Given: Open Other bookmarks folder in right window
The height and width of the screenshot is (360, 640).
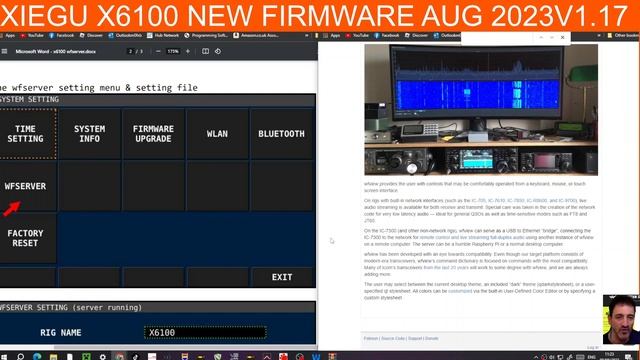Looking at the screenshot, I should pyautogui.click(x=623, y=36).
